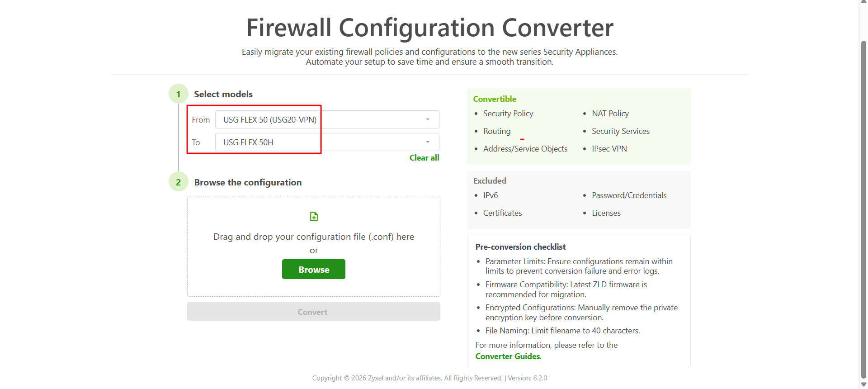Click the Select models heading

(x=223, y=94)
